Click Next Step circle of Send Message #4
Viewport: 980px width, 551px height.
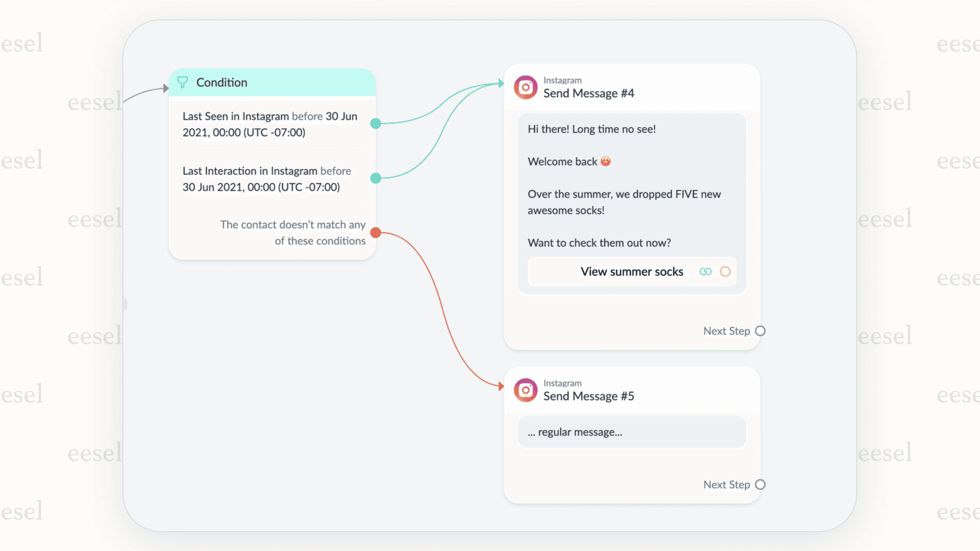pyautogui.click(x=760, y=331)
